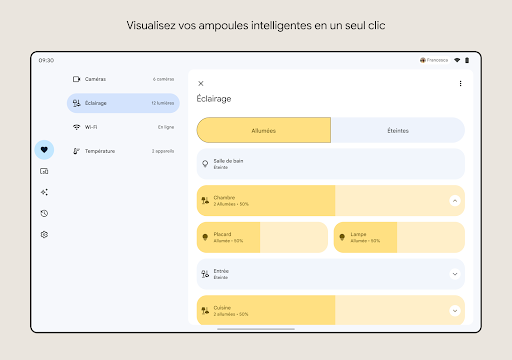Adjust the Placard brightness slider
The width and height of the screenshot is (512, 360).
pos(262,237)
